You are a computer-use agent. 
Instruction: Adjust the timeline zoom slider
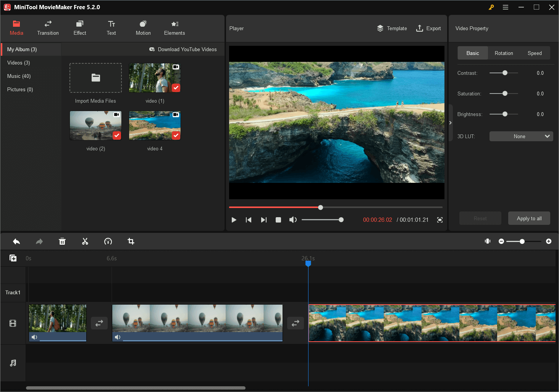(x=523, y=241)
